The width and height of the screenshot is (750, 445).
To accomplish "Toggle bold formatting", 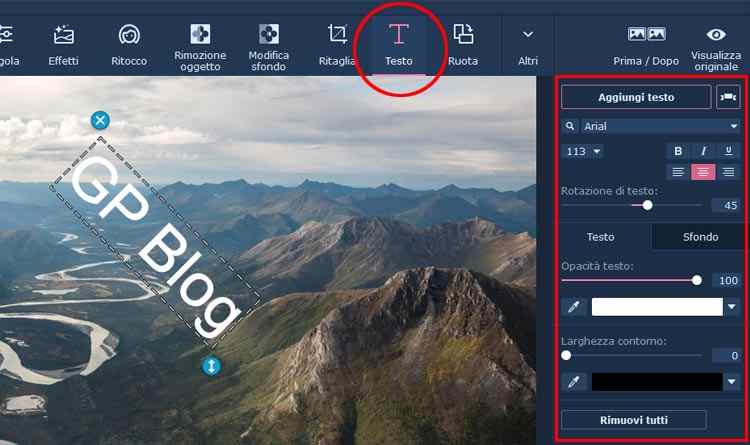I will click(x=678, y=151).
